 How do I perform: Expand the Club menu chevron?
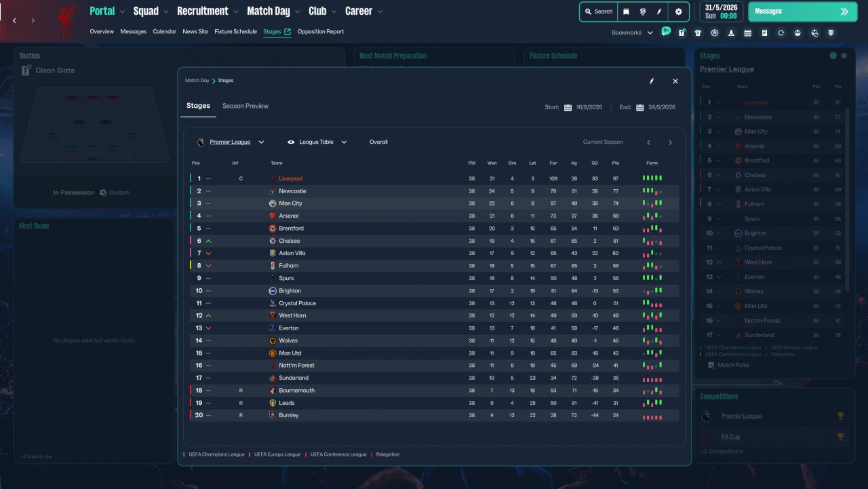tap(334, 12)
